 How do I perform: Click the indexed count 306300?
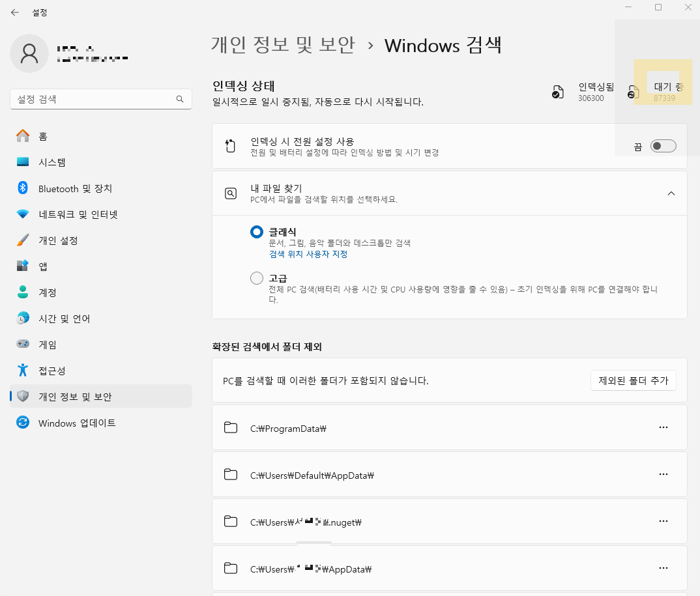click(591, 98)
